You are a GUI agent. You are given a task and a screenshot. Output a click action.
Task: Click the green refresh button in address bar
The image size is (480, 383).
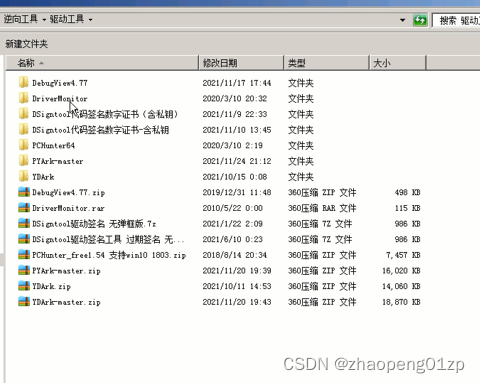pyautogui.click(x=420, y=20)
